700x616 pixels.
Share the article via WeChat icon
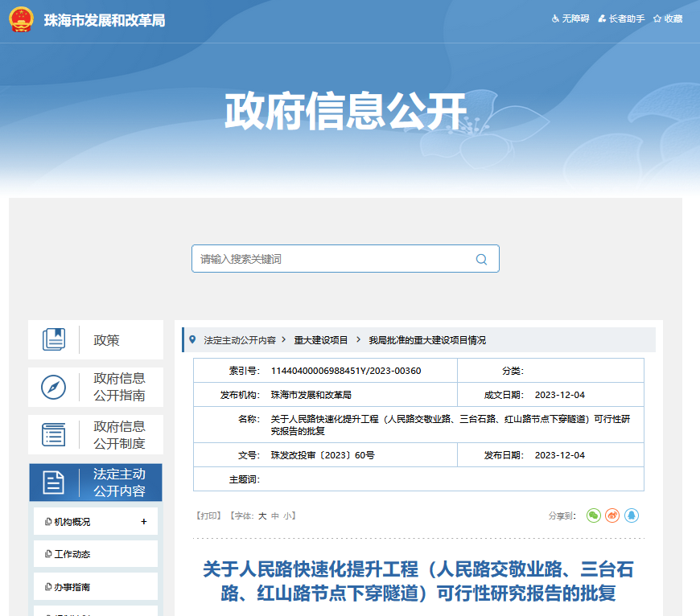594,515
